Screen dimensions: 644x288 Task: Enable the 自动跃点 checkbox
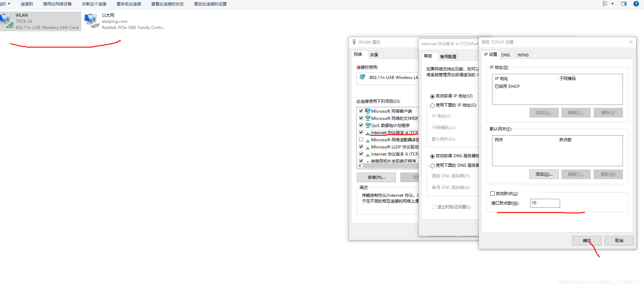tap(492, 193)
